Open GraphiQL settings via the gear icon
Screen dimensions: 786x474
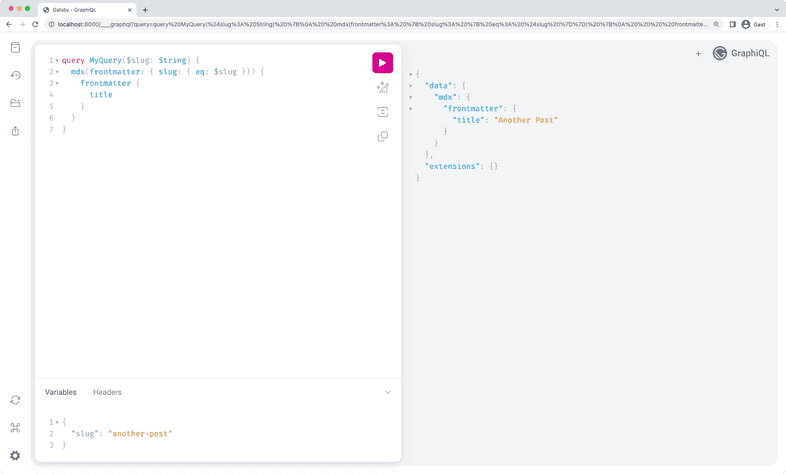pyautogui.click(x=15, y=456)
